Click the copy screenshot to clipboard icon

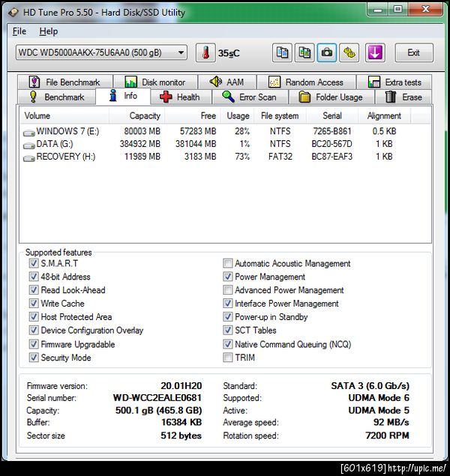pyautogui.click(x=304, y=52)
